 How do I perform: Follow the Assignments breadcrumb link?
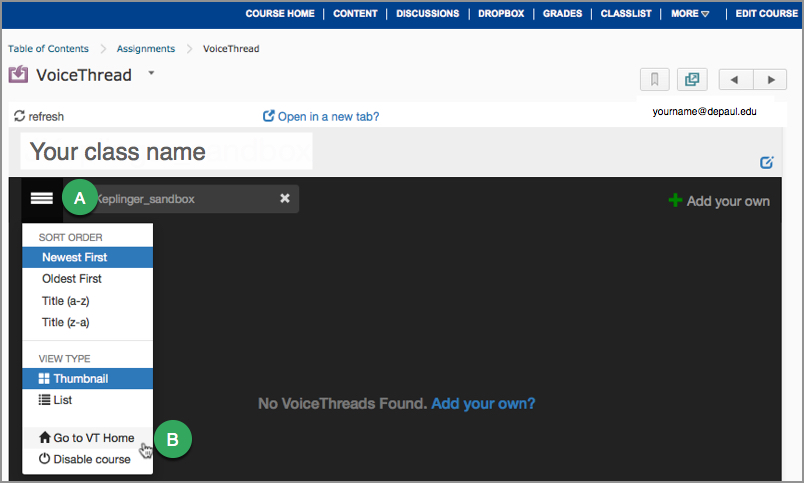146,49
